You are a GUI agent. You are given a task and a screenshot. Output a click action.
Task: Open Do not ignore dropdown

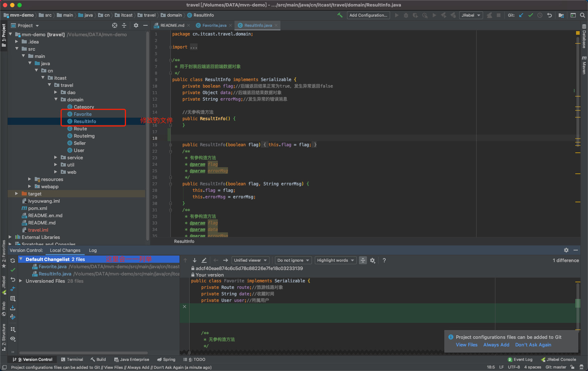[293, 260]
